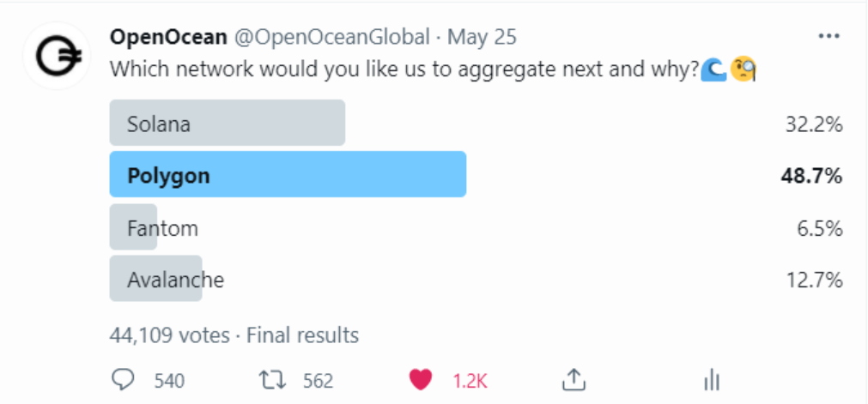
Task: Open the @OpenOceanGlobal handle link
Action: (332, 37)
